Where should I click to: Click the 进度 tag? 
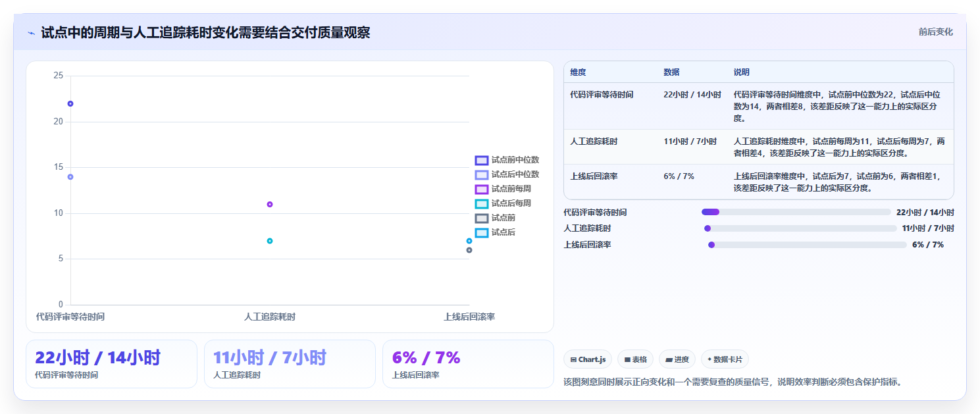coord(677,359)
